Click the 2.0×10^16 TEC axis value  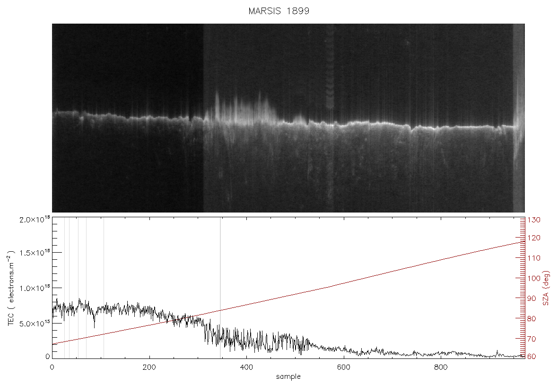click(35, 219)
